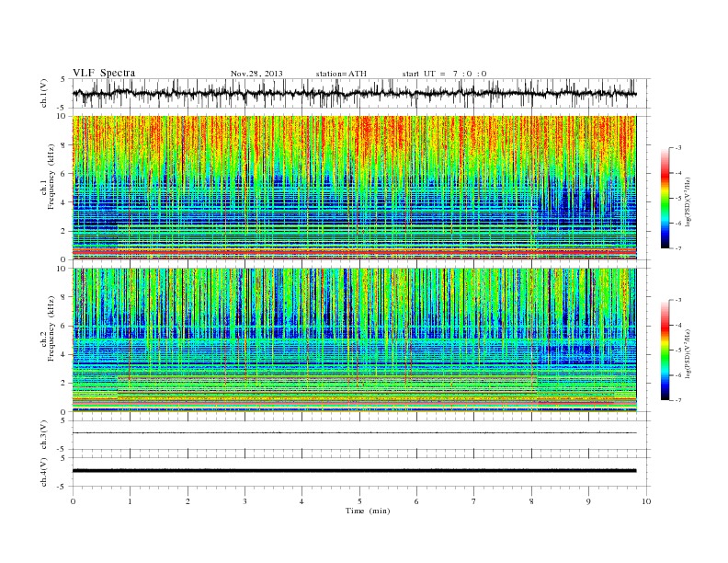
Task: Click the time axis tick label "3"
Action: coord(245,501)
